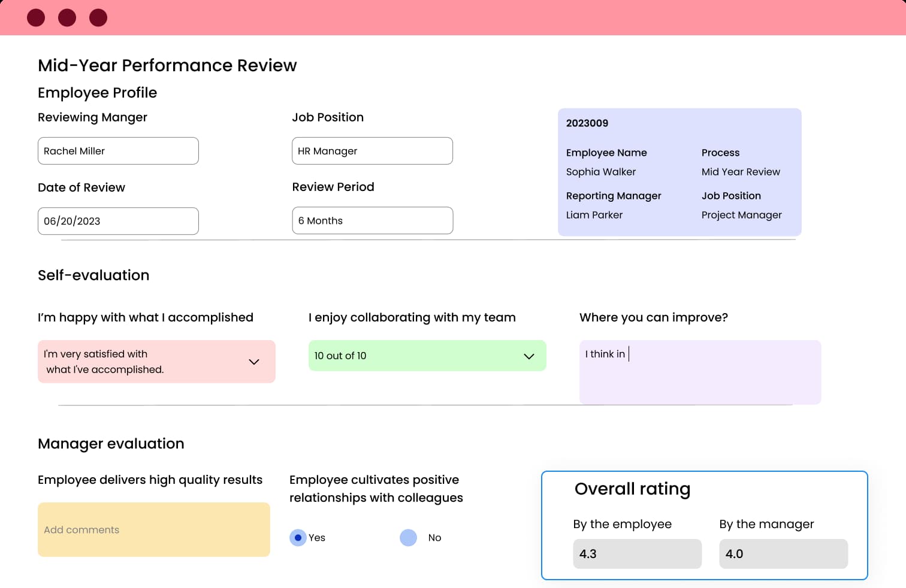
Task: Click the employee ID 2023009
Action: pos(587,123)
